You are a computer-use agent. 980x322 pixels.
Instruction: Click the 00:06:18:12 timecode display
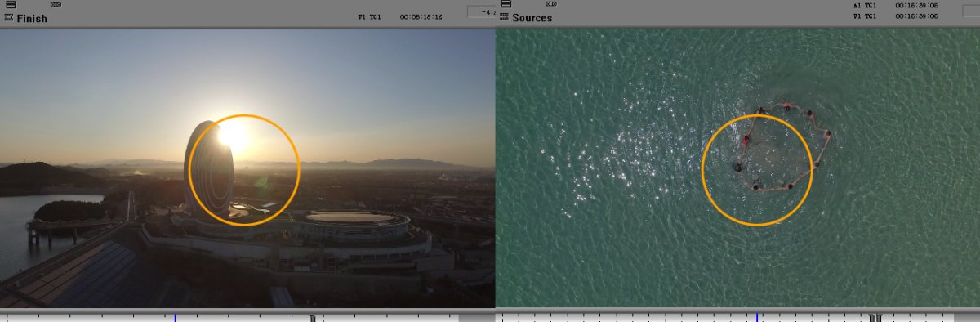[421, 16]
